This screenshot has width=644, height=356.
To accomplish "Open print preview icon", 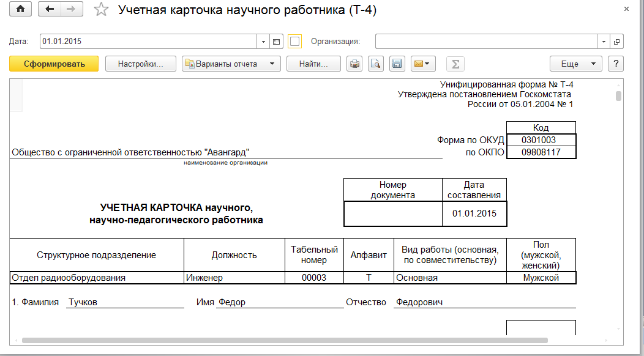I will pyautogui.click(x=375, y=64).
